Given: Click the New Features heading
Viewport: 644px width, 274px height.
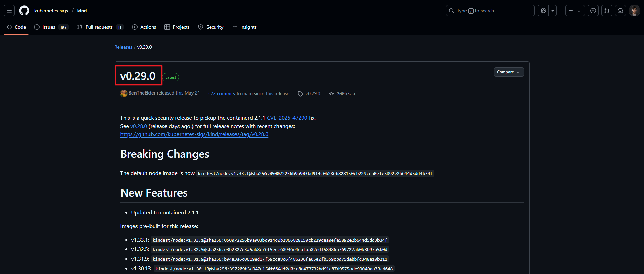Looking at the screenshot, I should click(154, 193).
